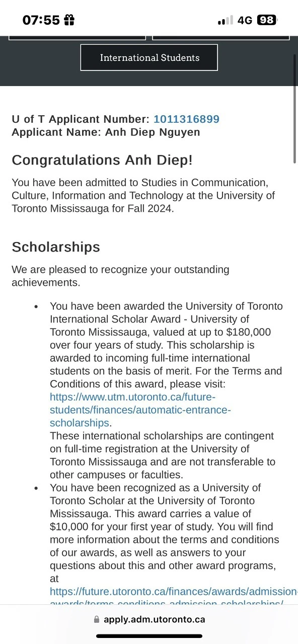Tap the Congratulations Anh Diep heading
The height and width of the screenshot is (644, 298).
[x=102, y=160]
